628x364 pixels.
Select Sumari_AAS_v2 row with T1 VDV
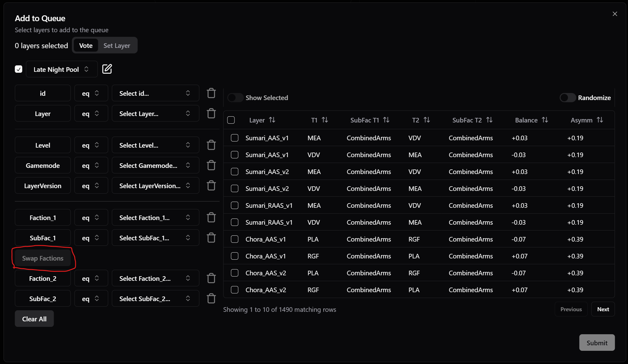pyautogui.click(x=235, y=188)
